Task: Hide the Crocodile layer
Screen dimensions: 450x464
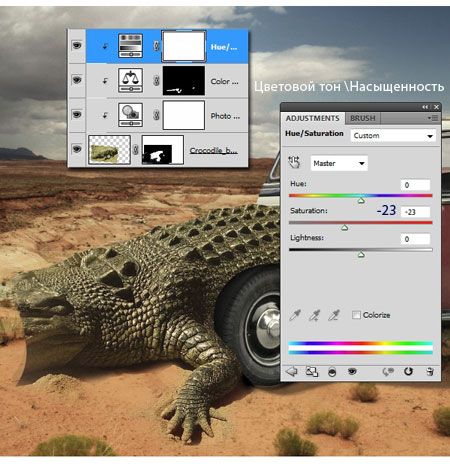Action: pos(77,149)
